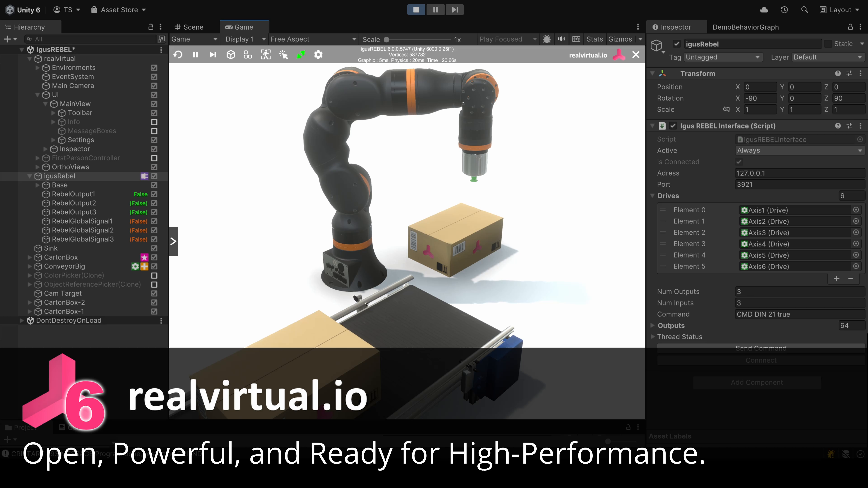Toggle the CartonBox hierarchy checkbox
Image resolution: width=868 pixels, height=488 pixels.
pyautogui.click(x=154, y=257)
